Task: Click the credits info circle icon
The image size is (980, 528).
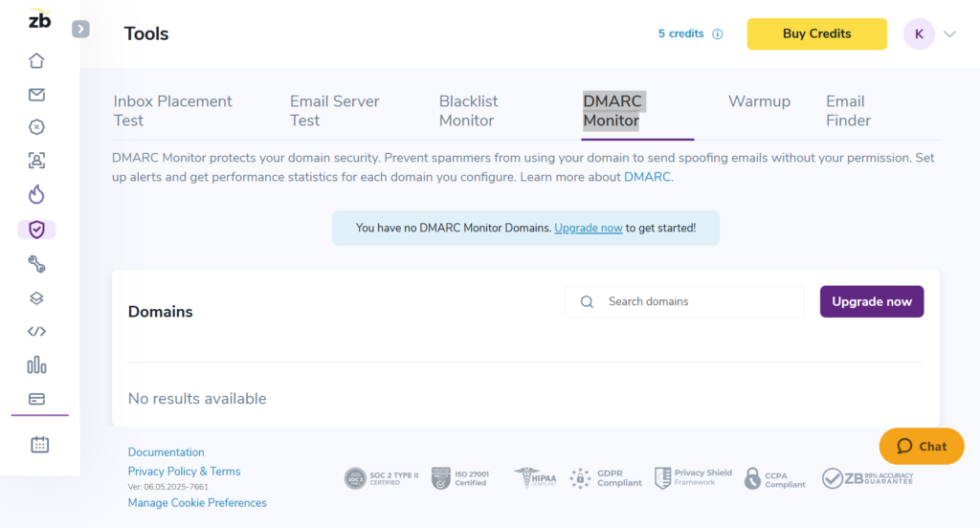Action: pyautogui.click(x=718, y=33)
